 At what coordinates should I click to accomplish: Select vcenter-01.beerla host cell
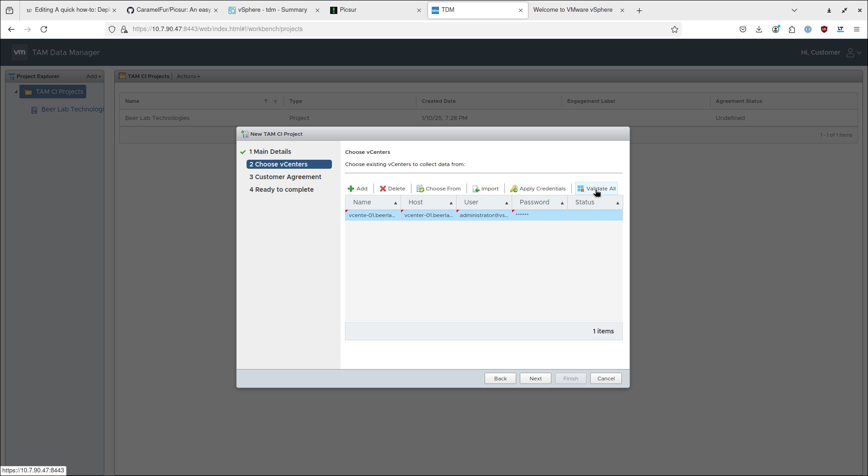tap(428, 215)
